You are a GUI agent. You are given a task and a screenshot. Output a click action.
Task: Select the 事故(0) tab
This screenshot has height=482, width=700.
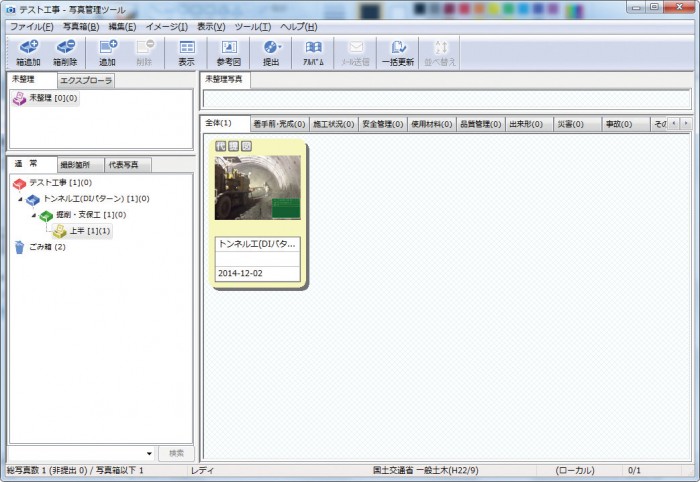pos(625,124)
